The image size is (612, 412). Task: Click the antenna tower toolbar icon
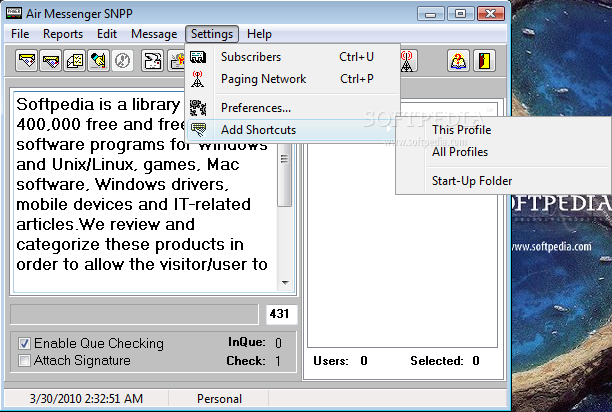[x=407, y=60]
